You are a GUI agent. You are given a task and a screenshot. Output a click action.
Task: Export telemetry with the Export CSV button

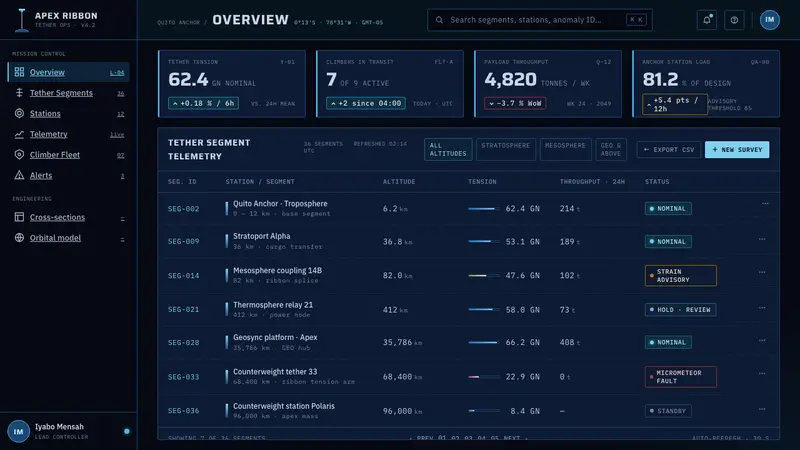tap(668, 149)
